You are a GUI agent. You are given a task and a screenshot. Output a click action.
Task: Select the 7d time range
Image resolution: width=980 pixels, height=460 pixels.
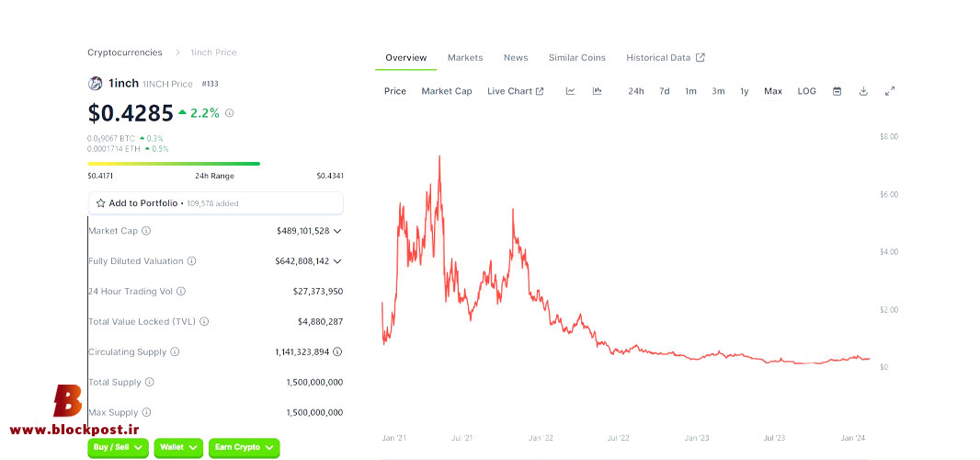click(x=665, y=91)
